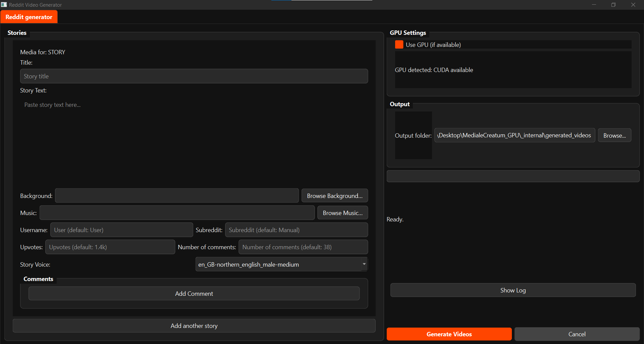This screenshot has height=344, width=644.
Task: Click the Subreddit input field
Action: pos(297,230)
